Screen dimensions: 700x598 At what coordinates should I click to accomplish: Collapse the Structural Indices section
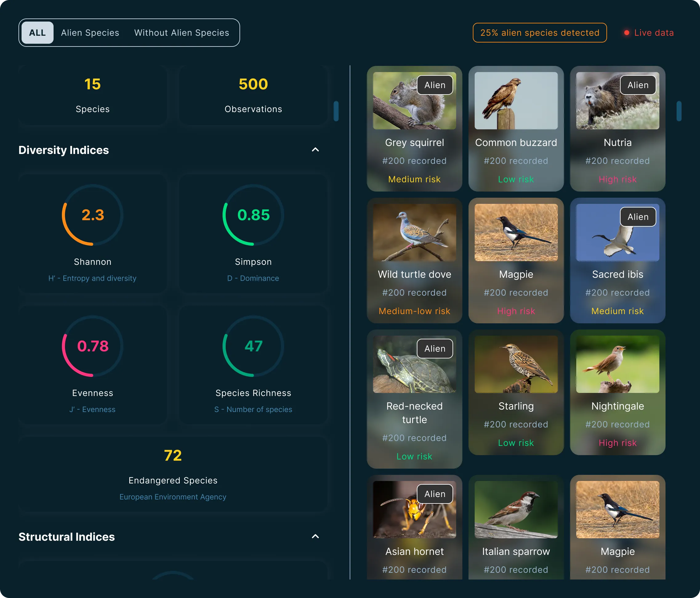[315, 536]
